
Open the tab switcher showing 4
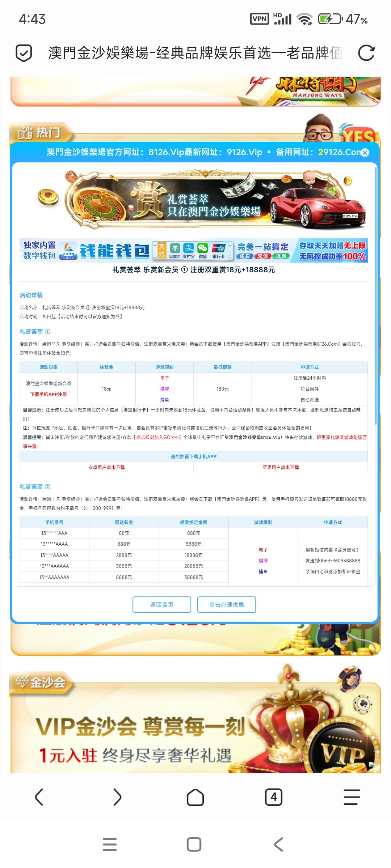click(x=273, y=797)
